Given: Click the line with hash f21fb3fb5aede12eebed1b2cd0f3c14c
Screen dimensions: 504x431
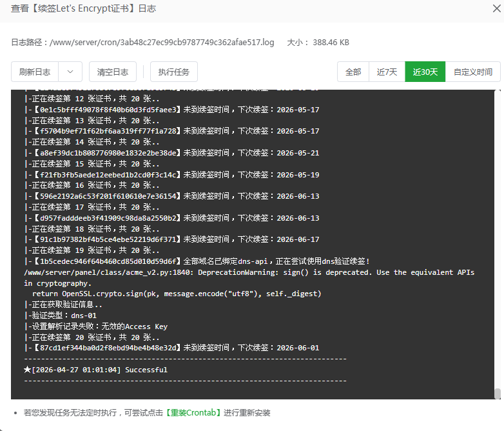Looking at the screenshot, I should [x=171, y=175].
